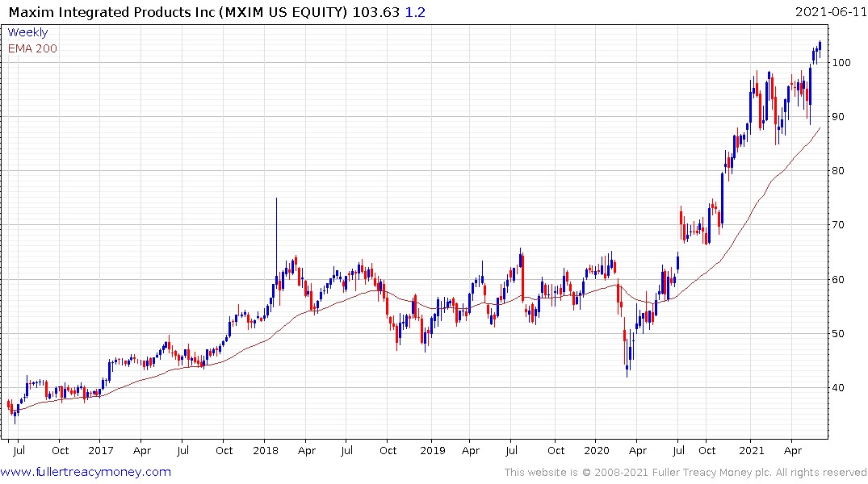Click the 60 price axis label
Screen dimensions: 868x484
(x=839, y=279)
